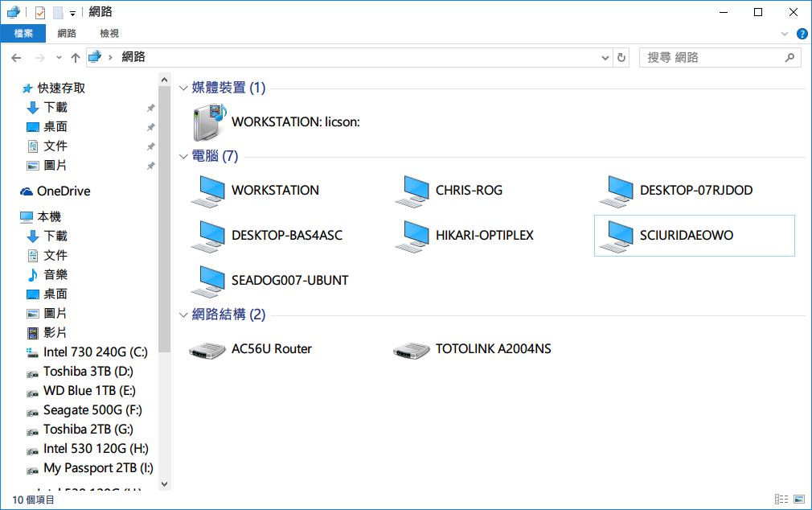Viewport: 812px width, 510px height.
Task: Collapse the 電腦 (7) group
Action: [x=182, y=157]
